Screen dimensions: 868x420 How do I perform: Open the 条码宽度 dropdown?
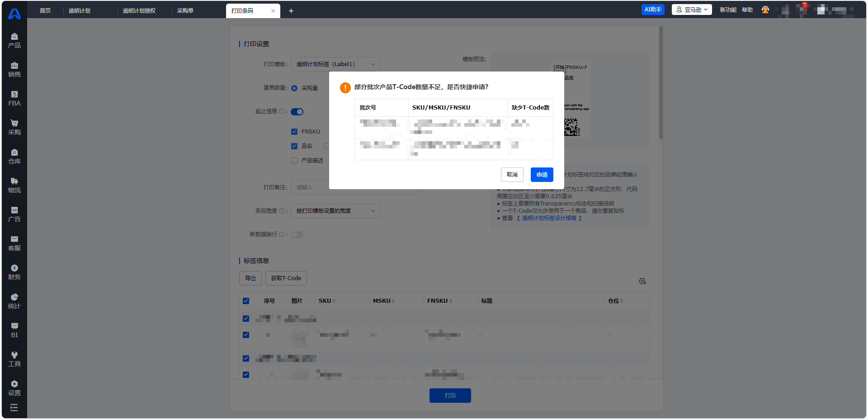click(335, 211)
